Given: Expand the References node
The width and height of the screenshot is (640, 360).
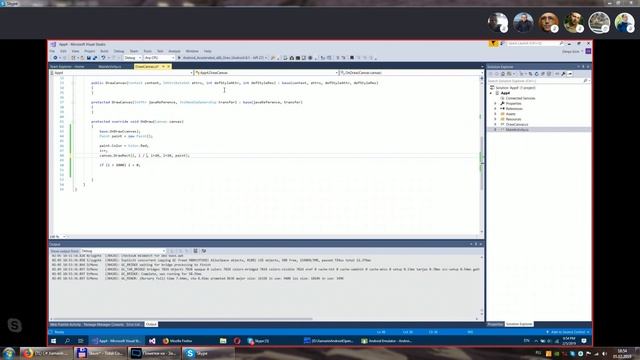Looking at the screenshot, I should [496, 109].
